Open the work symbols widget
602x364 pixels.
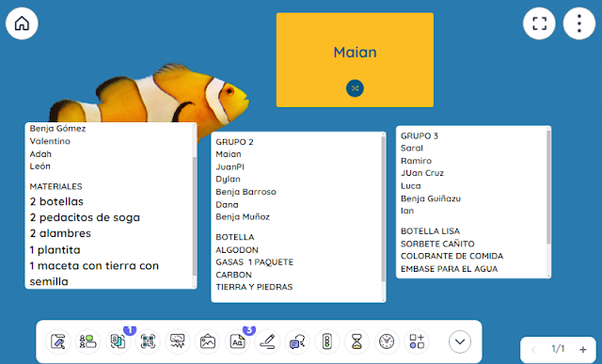(x=297, y=341)
